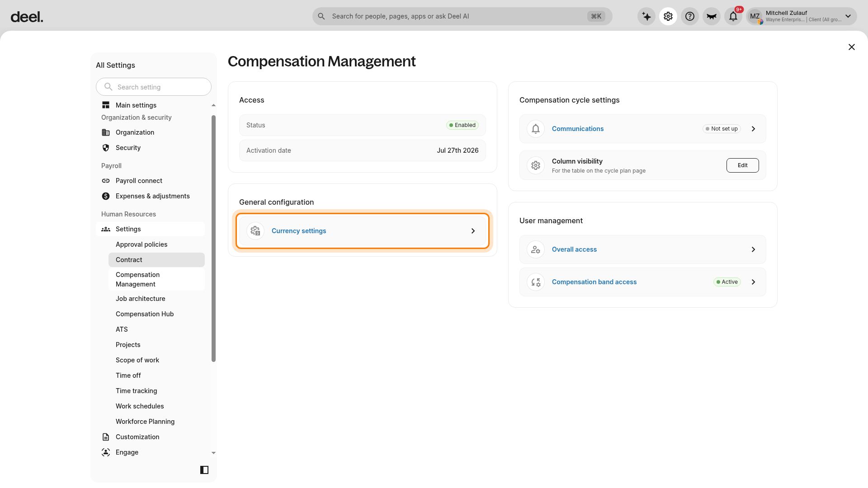Click Edit for Column visibility
The width and height of the screenshot is (868, 488).
click(x=742, y=165)
